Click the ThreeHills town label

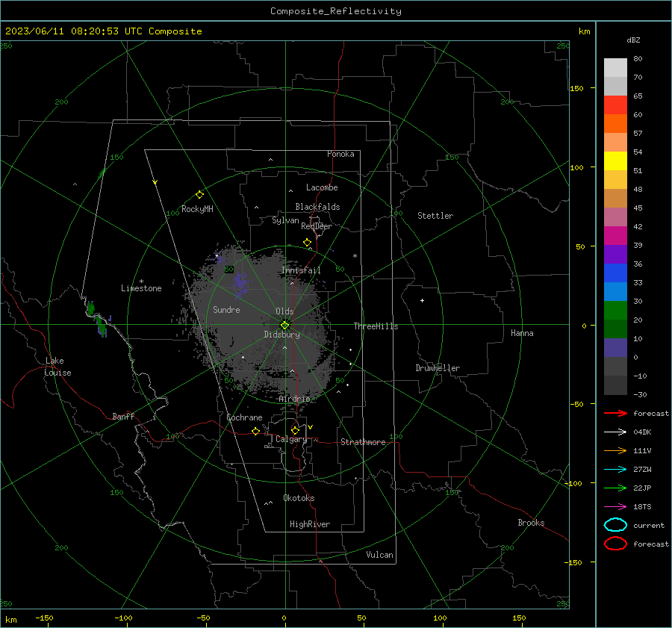tap(376, 326)
